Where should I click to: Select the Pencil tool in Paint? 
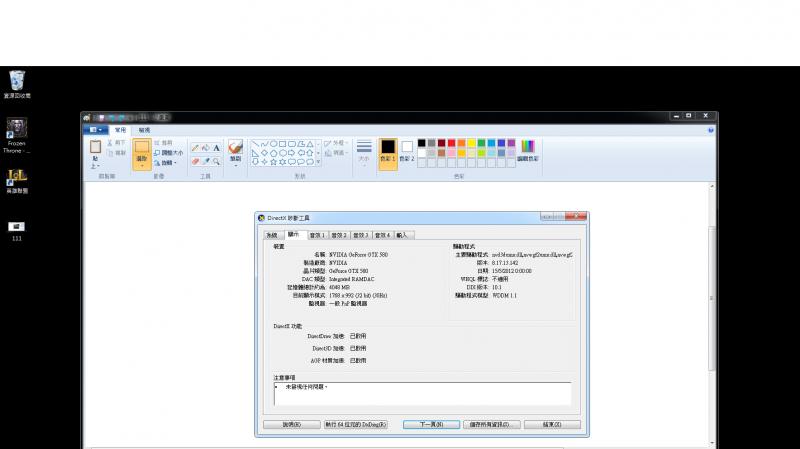195,148
